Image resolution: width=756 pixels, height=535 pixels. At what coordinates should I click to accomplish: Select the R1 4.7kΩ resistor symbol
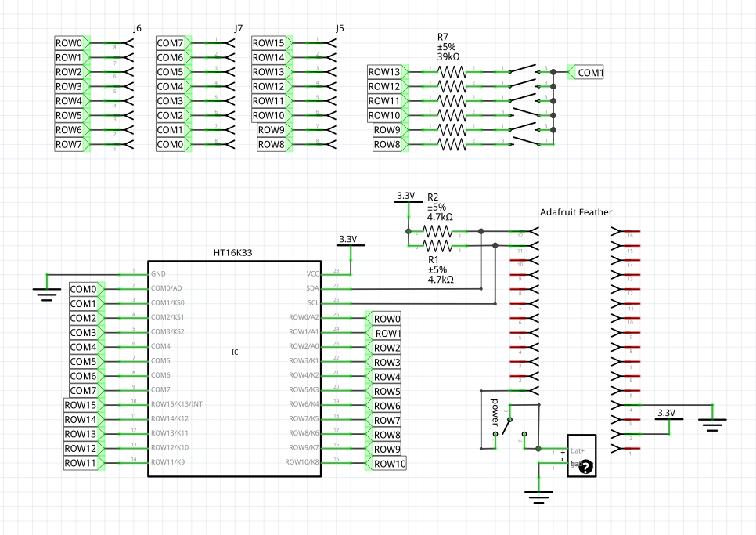(437, 246)
